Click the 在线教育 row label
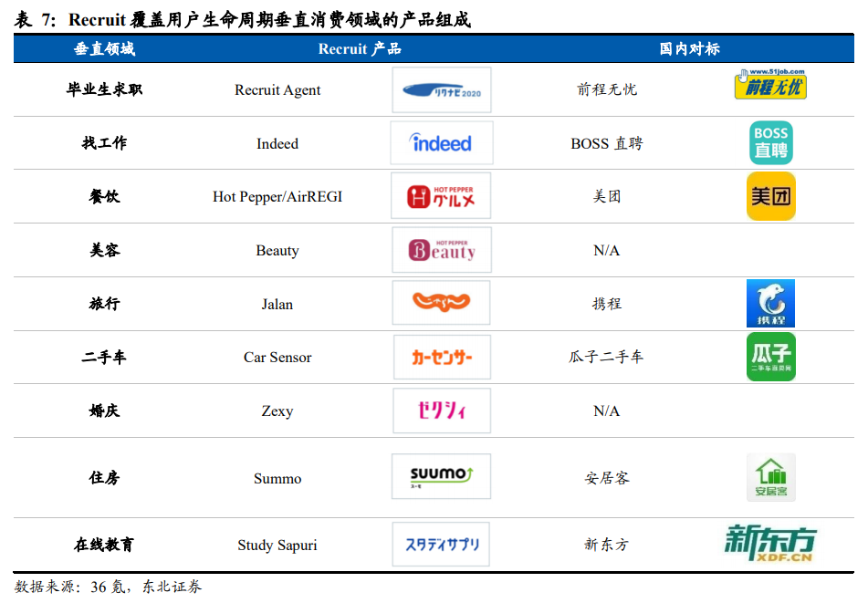 click(x=105, y=545)
